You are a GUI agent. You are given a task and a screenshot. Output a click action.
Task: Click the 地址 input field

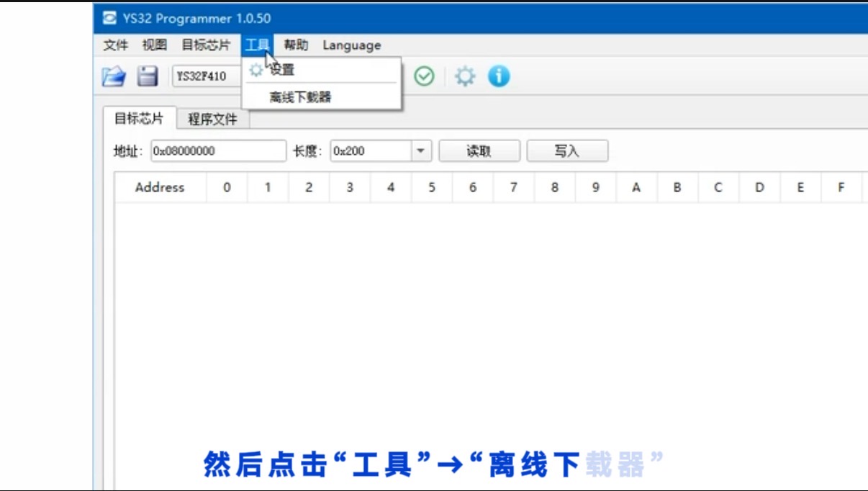click(x=219, y=151)
